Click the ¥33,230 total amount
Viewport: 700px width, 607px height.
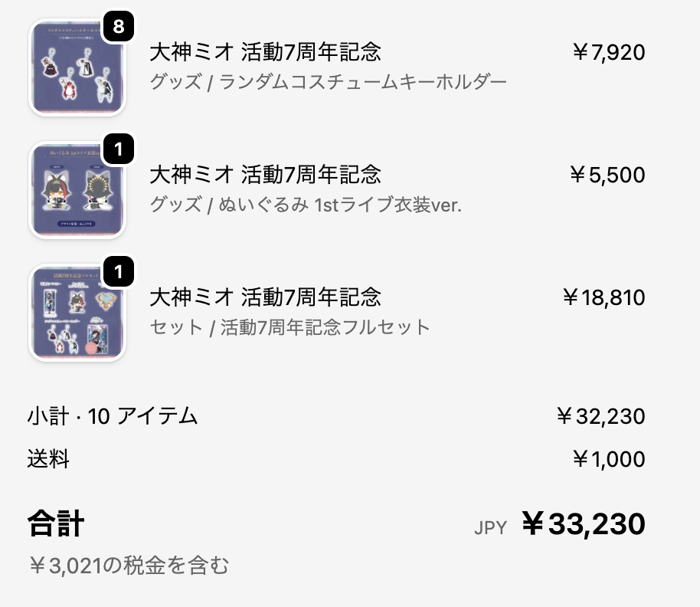584,525
